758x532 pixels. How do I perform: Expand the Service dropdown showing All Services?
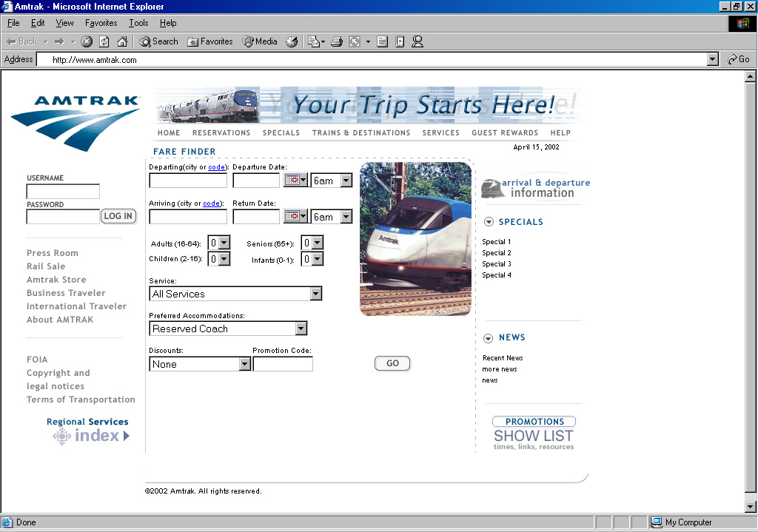pos(315,294)
